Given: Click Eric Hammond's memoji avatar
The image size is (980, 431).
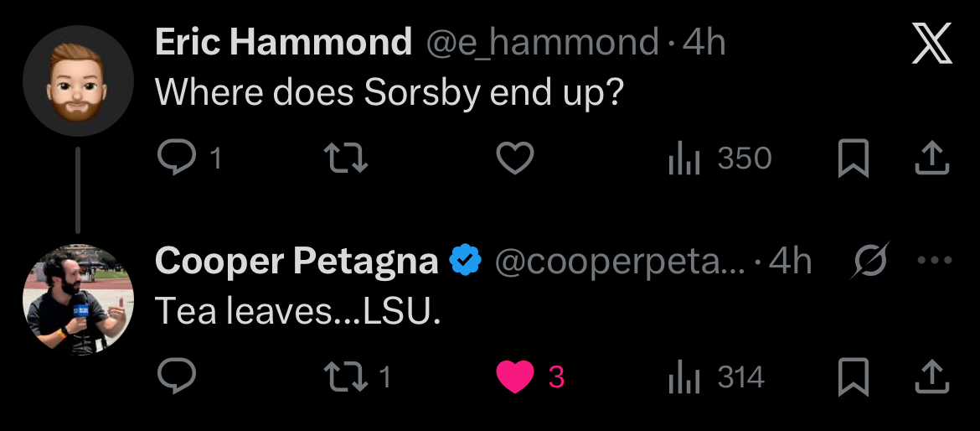Looking at the screenshot, I should click(x=78, y=81).
